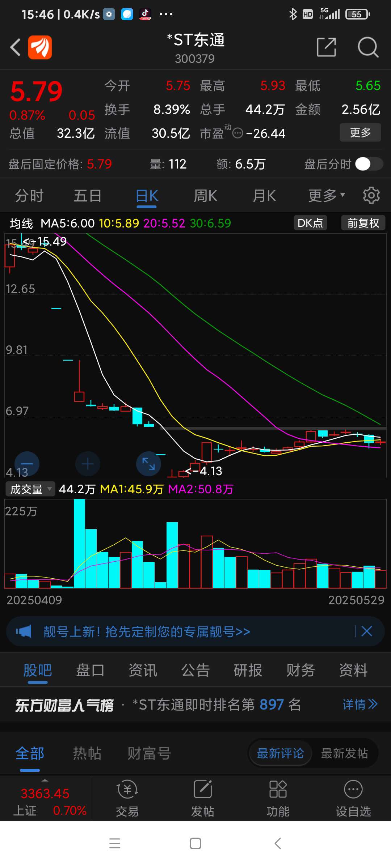Go back using the back arrow

coord(15,47)
